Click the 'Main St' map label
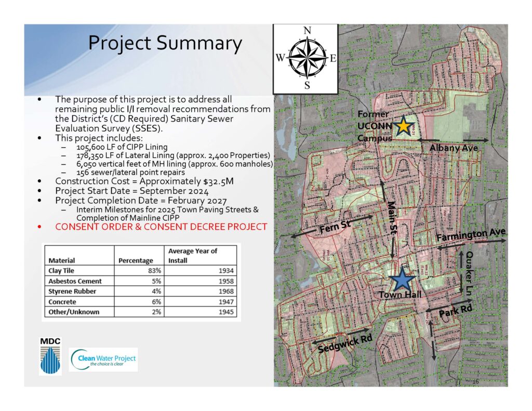The height and width of the screenshot is (411, 532). coord(391,218)
